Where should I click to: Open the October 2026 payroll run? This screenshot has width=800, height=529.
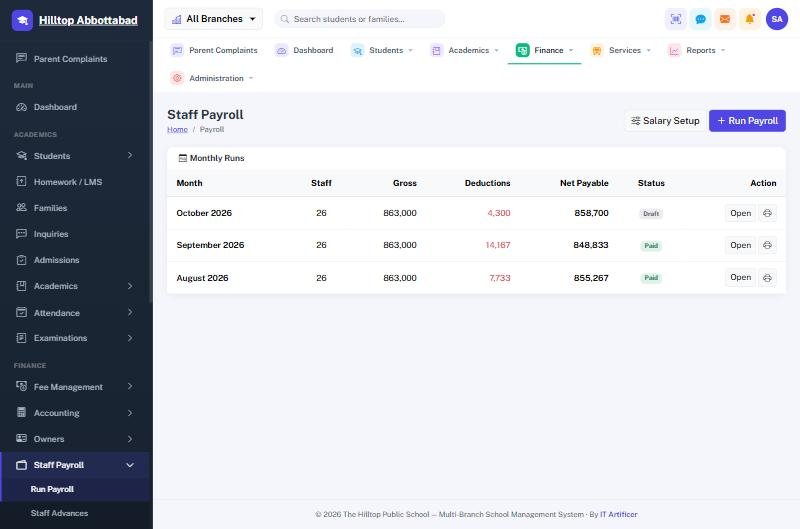[740, 213]
